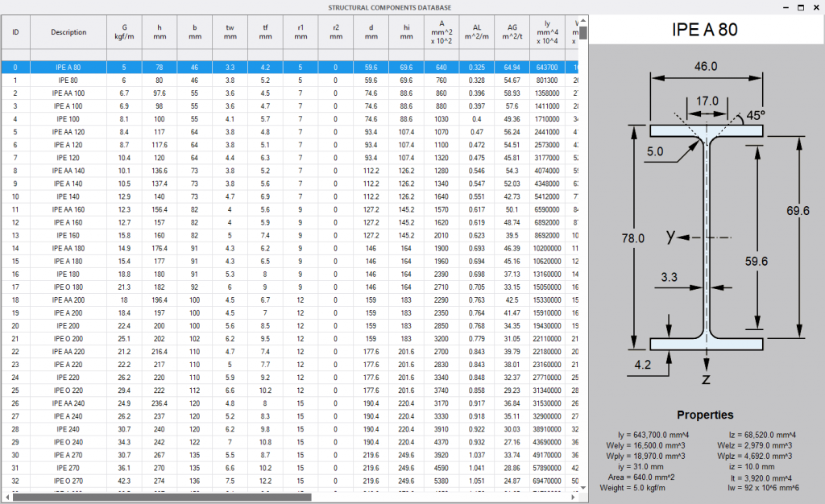This screenshot has width=825, height=504.
Task: Sort by the d mm column
Action: coord(371,32)
